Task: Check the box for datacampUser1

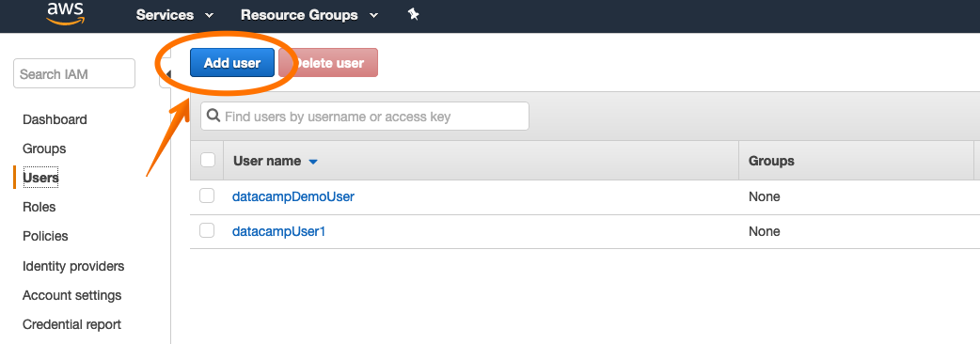Action: pos(207,230)
